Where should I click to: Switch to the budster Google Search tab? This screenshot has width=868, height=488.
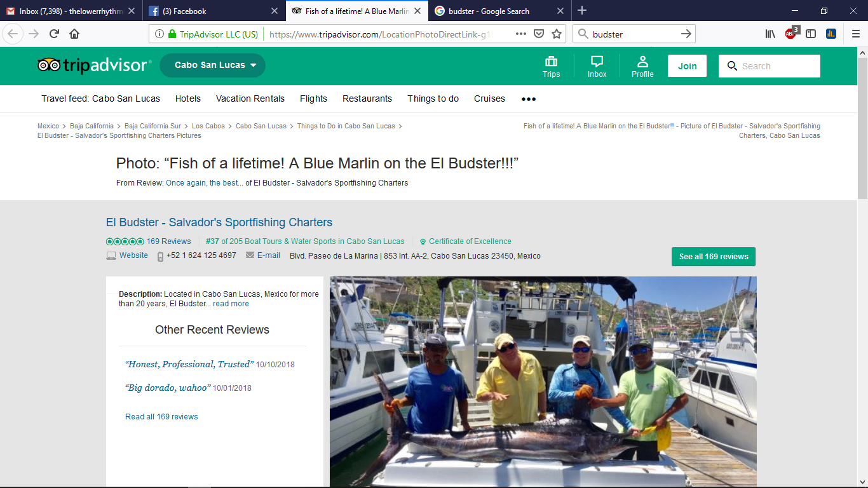click(x=499, y=11)
